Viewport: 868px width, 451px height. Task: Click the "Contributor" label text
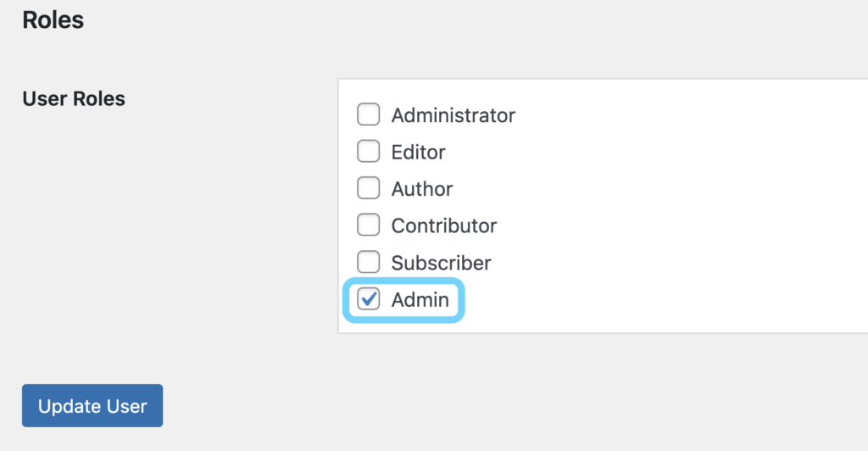tap(443, 226)
